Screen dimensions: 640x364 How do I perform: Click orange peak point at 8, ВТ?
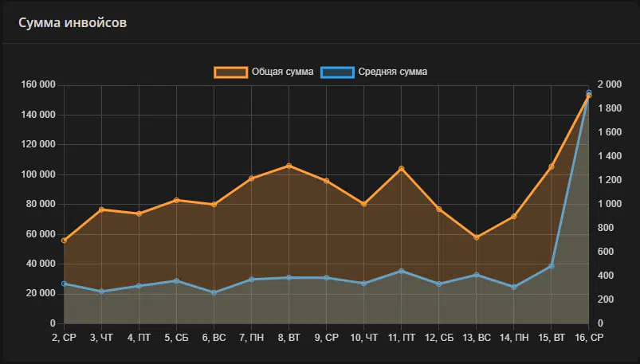point(289,166)
